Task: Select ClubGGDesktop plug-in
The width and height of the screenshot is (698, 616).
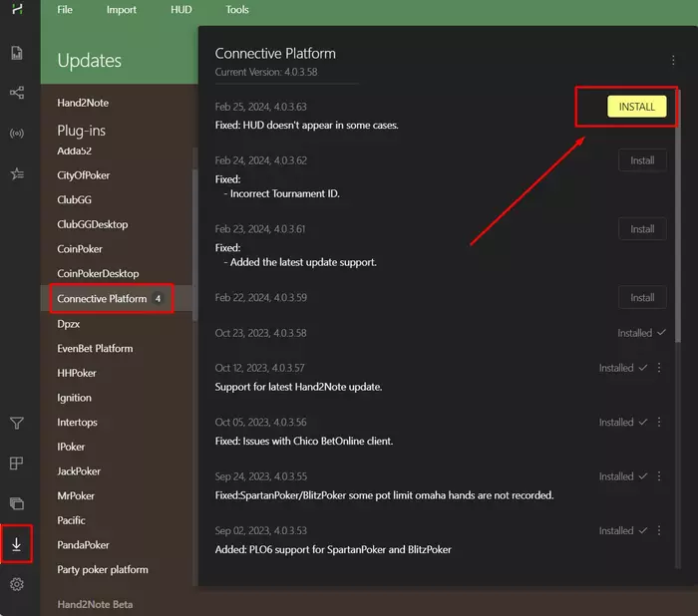Action: 92,224
